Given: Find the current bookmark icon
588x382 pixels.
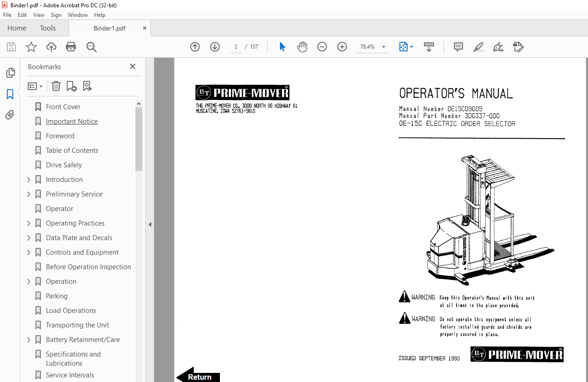Looking at the screenshot, I should pyautogui.click(x=87, y=86).
